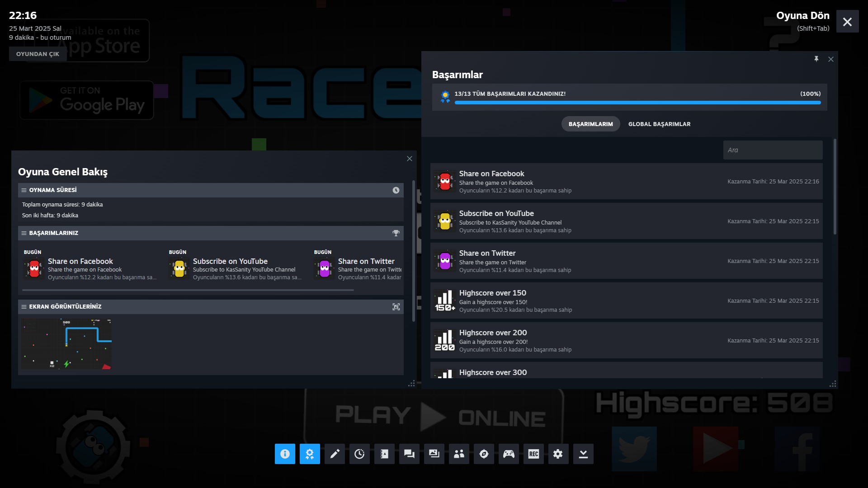This screenshot has width=868, height=488.
Task: Click the Ara search field
Action: pyautogui.click(x=773, y=150)
